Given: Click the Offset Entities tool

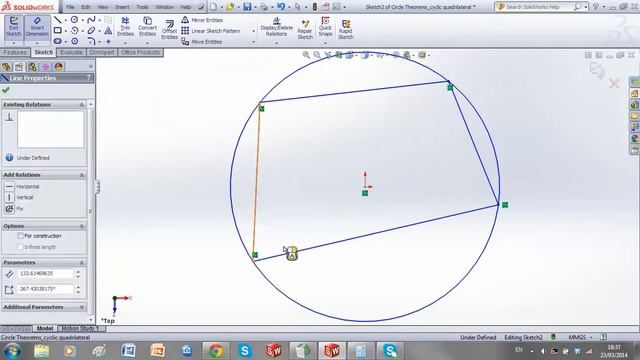Looking at the screenshot, I should tap(169, 30).
